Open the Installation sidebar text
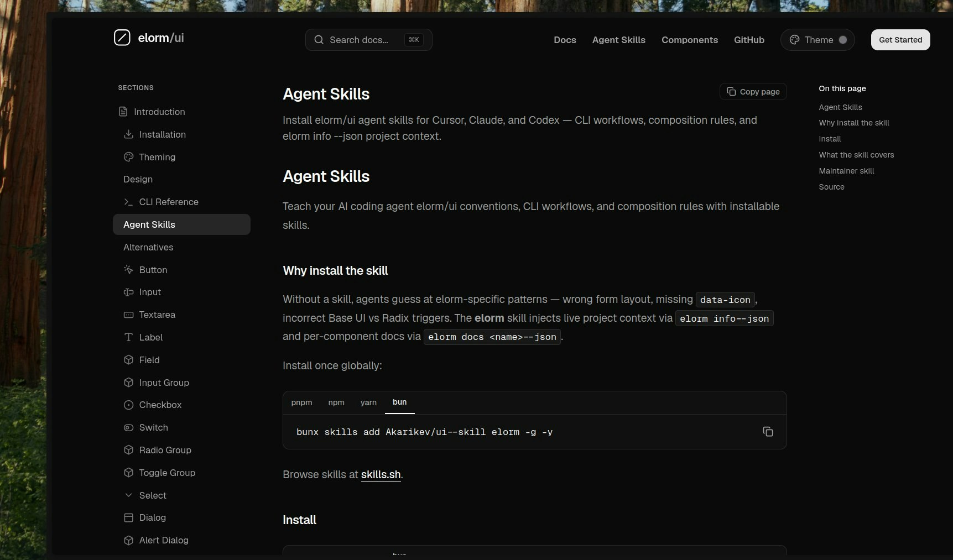Viewport: 953px width, 560px height. (162, 134)
